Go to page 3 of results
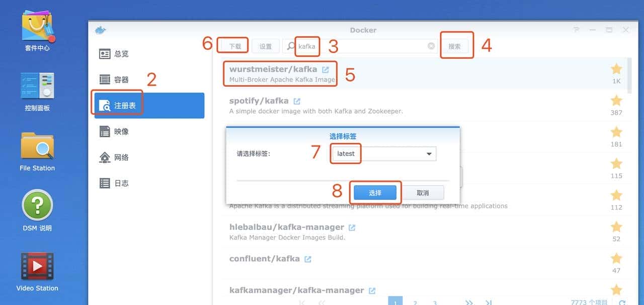The width and height of the screenshot is (644, 305). pyautogui.click(x=435, y=302)
